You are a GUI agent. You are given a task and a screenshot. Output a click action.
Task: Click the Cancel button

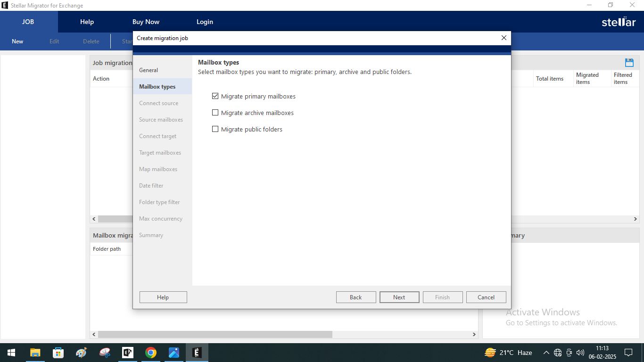pos(486,297)
